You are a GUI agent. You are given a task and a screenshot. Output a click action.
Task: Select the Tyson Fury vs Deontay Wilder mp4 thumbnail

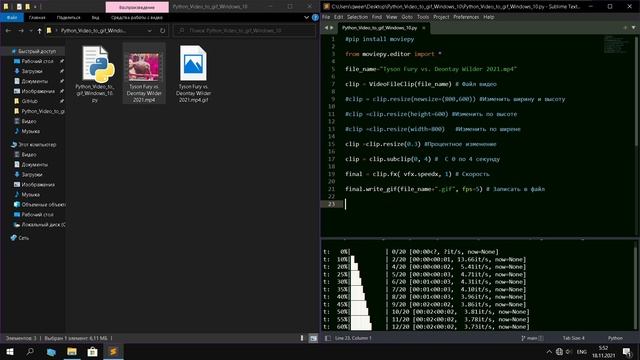pyautogui.click(x=144, y=67)
